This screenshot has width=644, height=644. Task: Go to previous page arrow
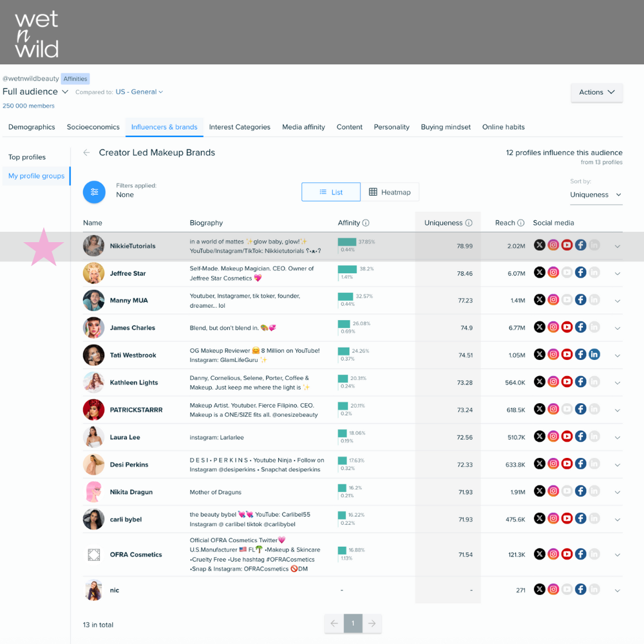click(x=334, y=623)
